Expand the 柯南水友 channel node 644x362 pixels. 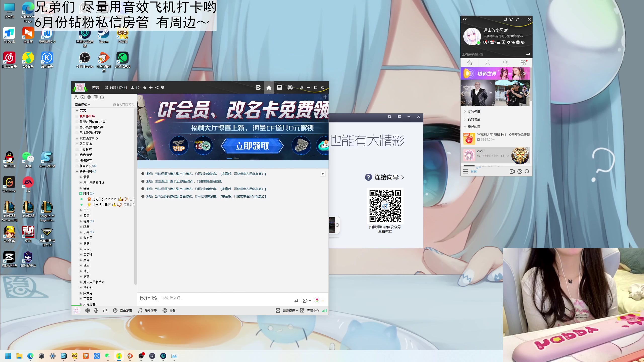click(x=77, y=166)
